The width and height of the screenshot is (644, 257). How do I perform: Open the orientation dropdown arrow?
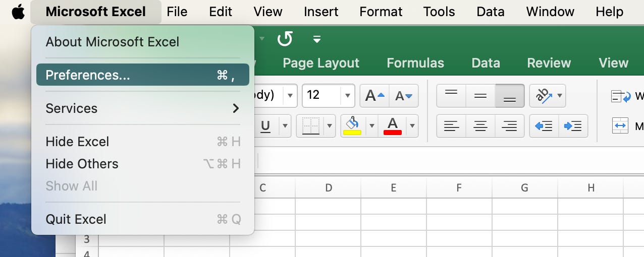tap(560, 96)
